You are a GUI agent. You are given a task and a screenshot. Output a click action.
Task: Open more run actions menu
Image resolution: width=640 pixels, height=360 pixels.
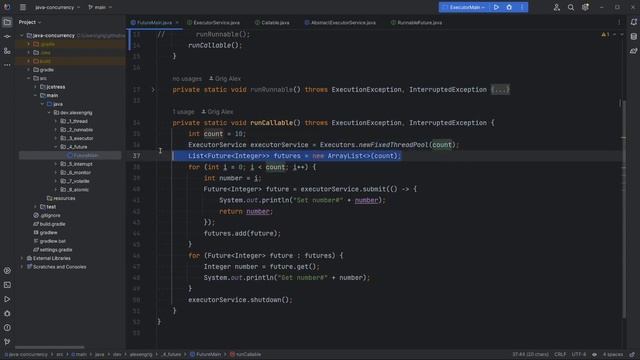click(522, 7)
